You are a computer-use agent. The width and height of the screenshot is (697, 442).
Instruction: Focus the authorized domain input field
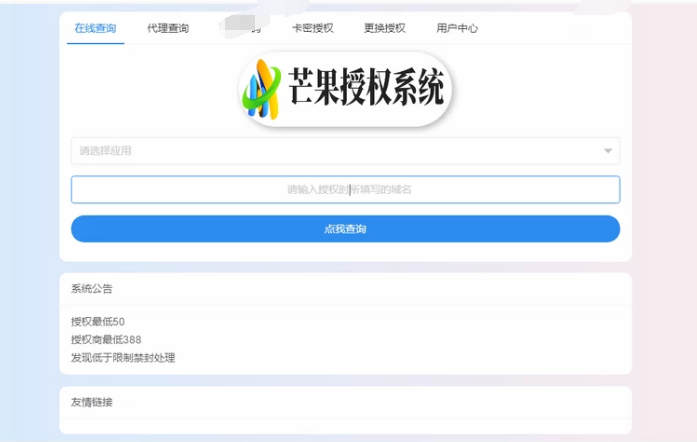(x=345, y=189)
